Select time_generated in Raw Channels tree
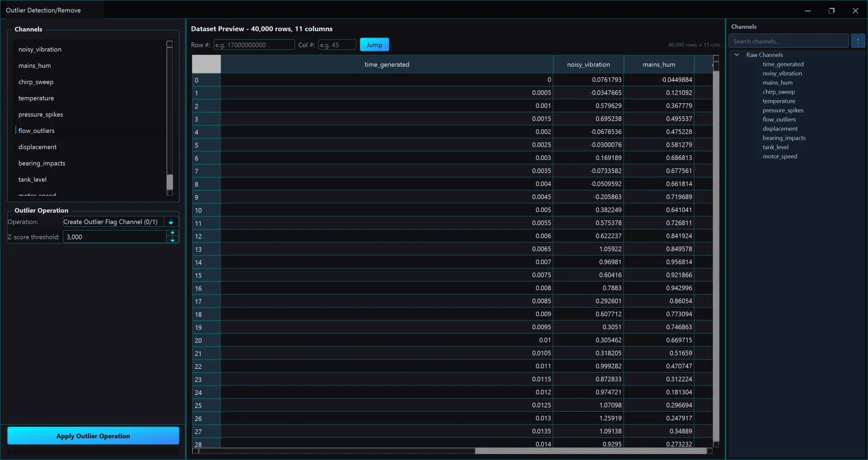 pos(783,64)
